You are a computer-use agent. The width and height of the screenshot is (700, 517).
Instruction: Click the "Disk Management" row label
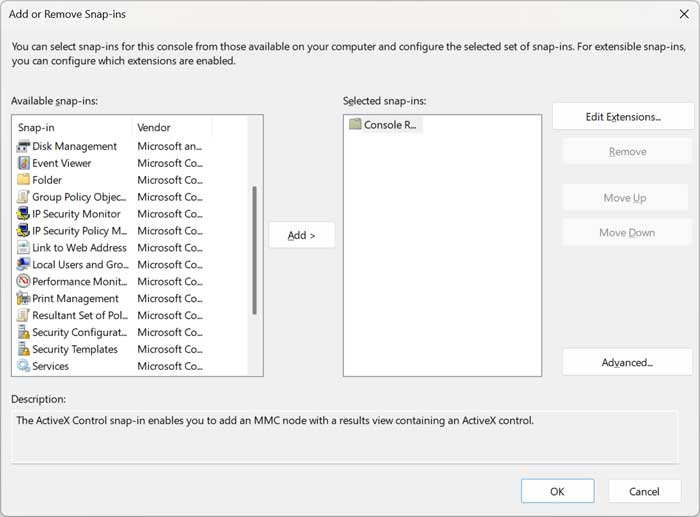pyautogui.click(x=75, y=146)
